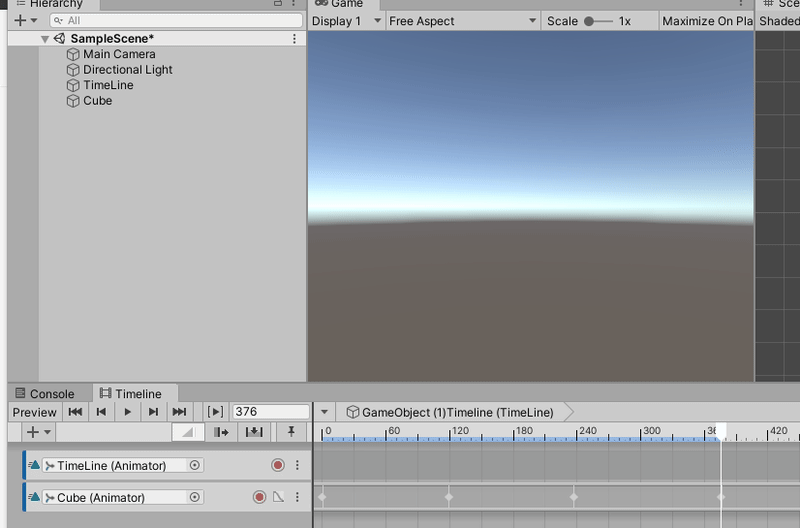Screen dimensions: 800x528
Task: Go to start of Timeline
Action: click(76, 412)
